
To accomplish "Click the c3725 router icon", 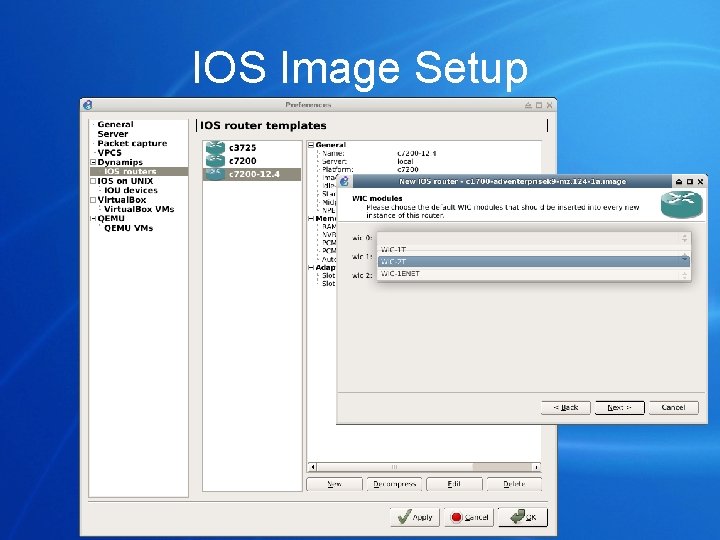I will point(215,147).
